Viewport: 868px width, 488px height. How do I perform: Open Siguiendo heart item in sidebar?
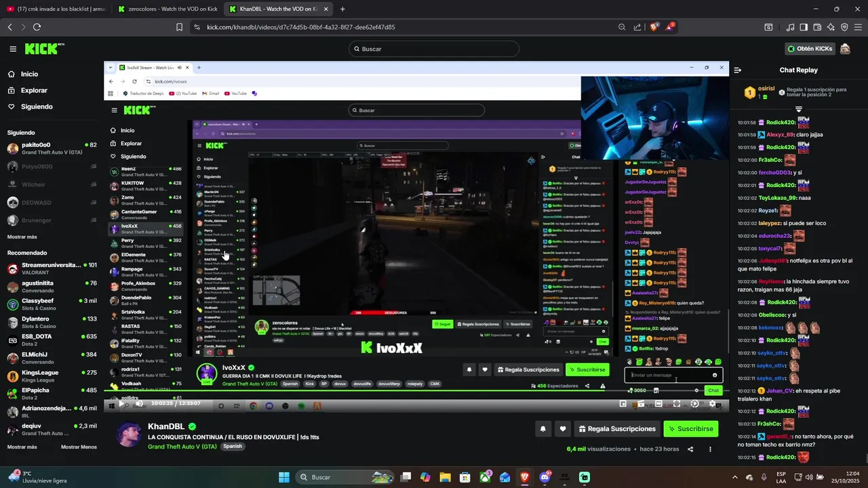click(37, 106)
